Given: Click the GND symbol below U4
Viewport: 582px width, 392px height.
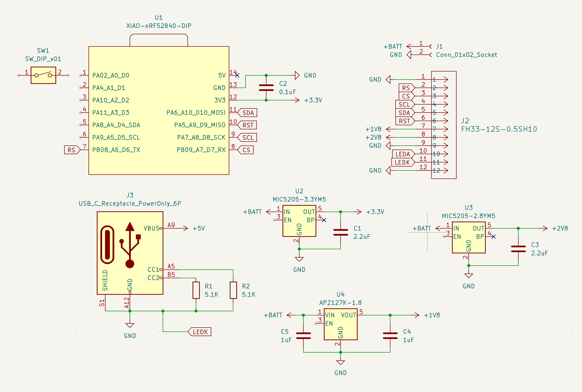Looking at the screenshot, I should tap(340, 362).
